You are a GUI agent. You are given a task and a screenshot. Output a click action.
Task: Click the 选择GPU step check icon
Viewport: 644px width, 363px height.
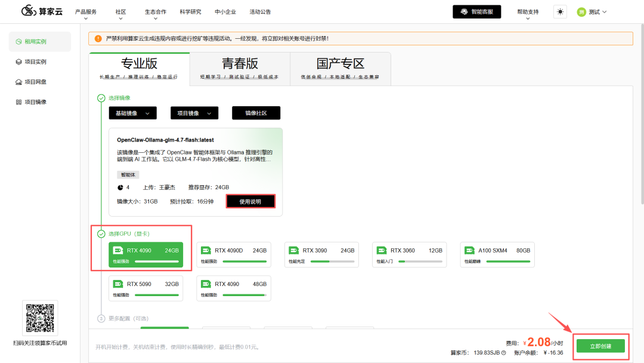click(101, 234)
